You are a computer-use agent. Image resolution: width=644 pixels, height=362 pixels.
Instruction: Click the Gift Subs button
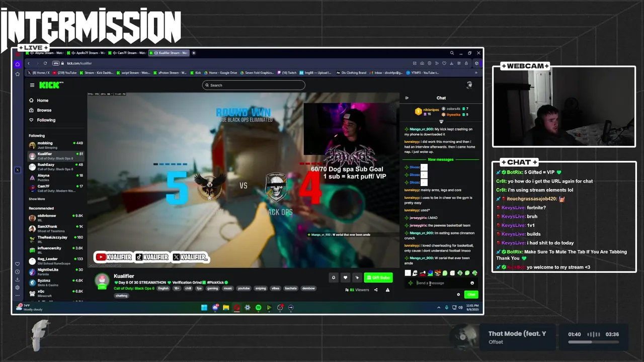[x=378, y=278]
